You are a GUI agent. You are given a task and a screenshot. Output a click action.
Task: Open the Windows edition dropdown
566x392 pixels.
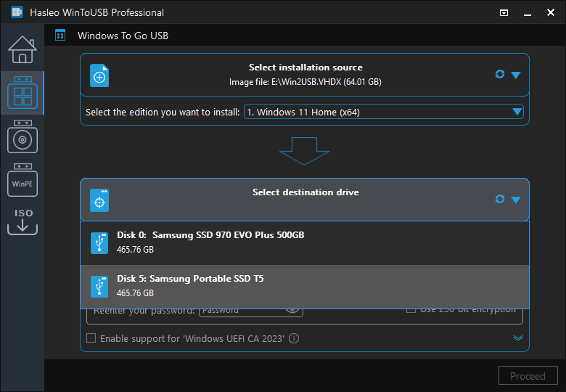click(x=383, y=112)
